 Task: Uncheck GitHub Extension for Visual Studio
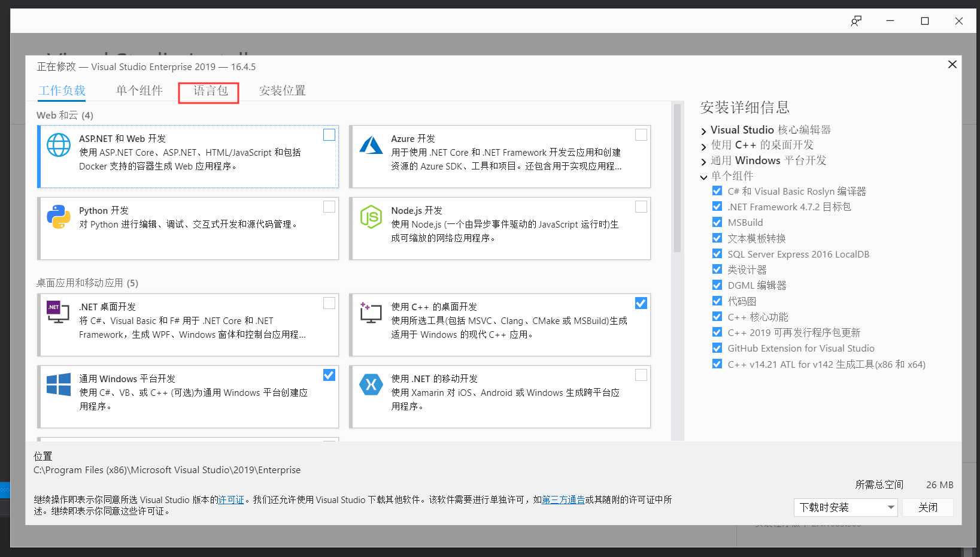point(717,347)
